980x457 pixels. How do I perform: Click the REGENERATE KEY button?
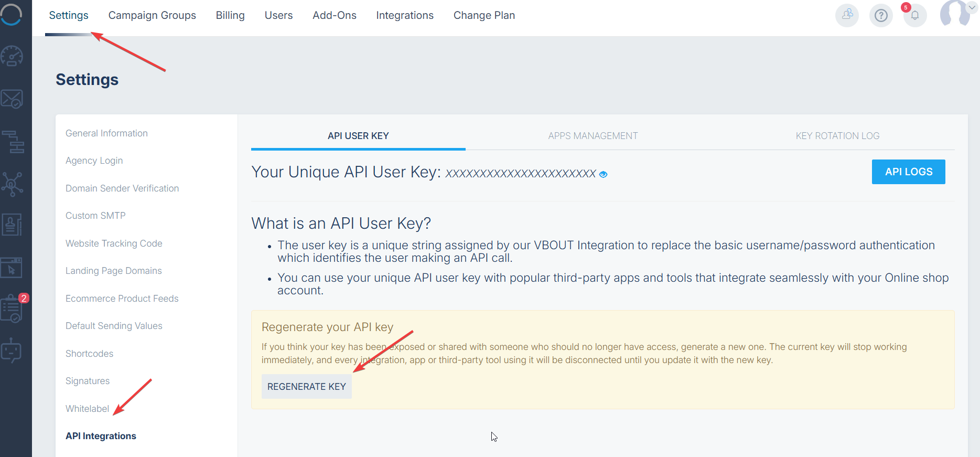pos(307,387)
